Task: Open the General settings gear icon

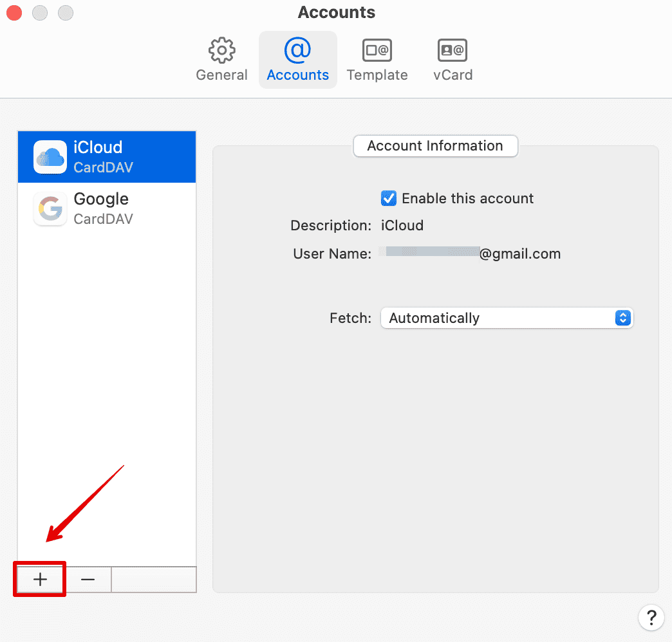Action: [x=221, y=50]
